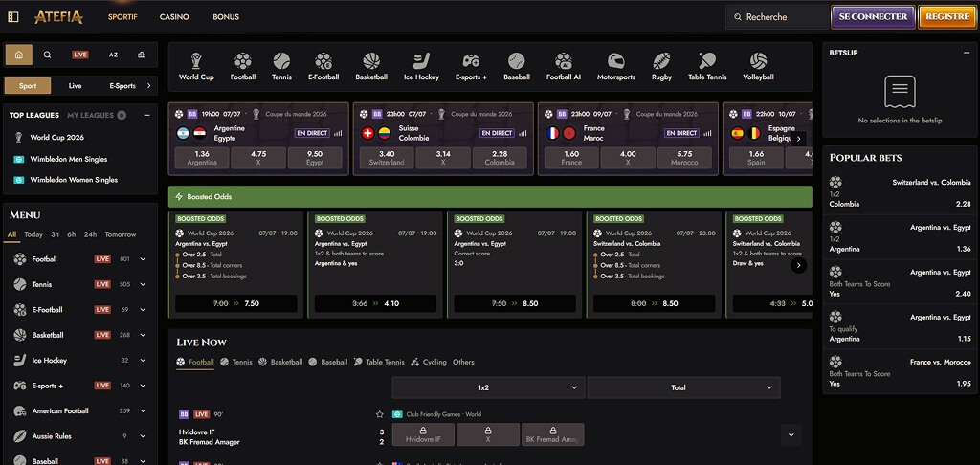This screenshot has height=465, width=980.
Task: Show next boosted odds arrow
Action: click(798, 266)
